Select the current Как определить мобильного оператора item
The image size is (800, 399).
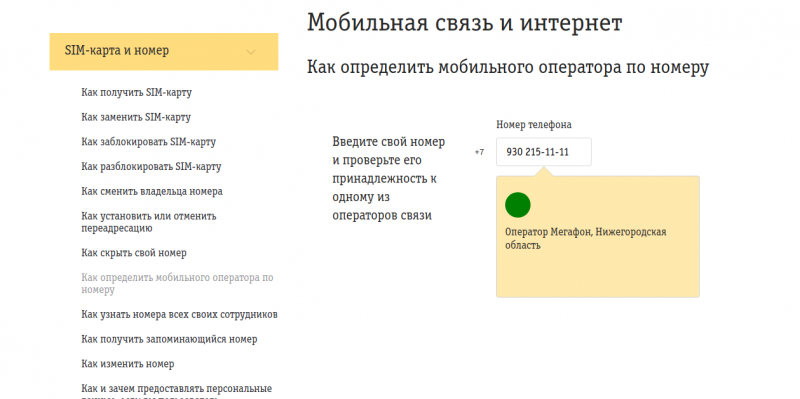click(x=177, y=283)
